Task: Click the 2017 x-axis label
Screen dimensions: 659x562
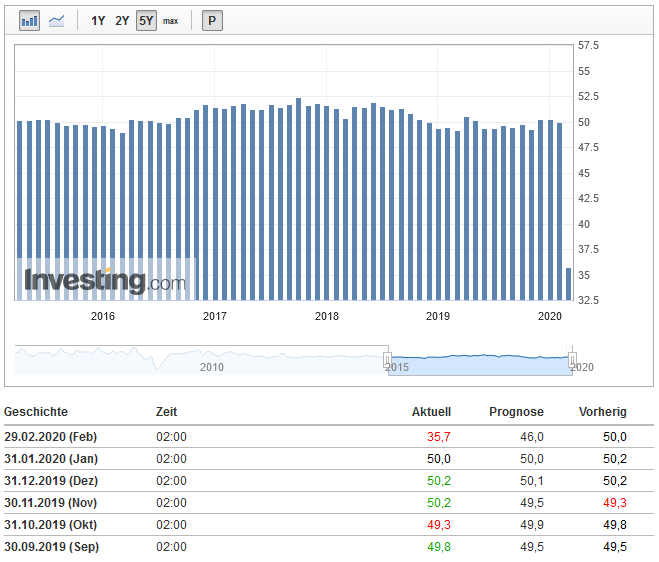Action: click(x=215, y=316)
